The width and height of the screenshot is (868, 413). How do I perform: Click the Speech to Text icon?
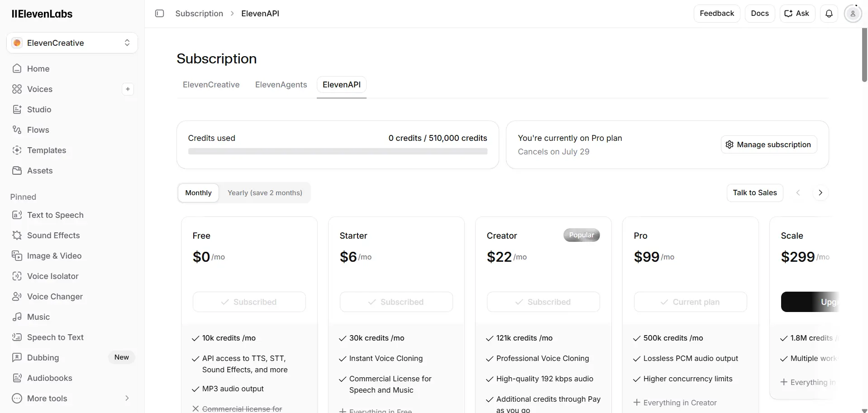(x=17, y=337)
